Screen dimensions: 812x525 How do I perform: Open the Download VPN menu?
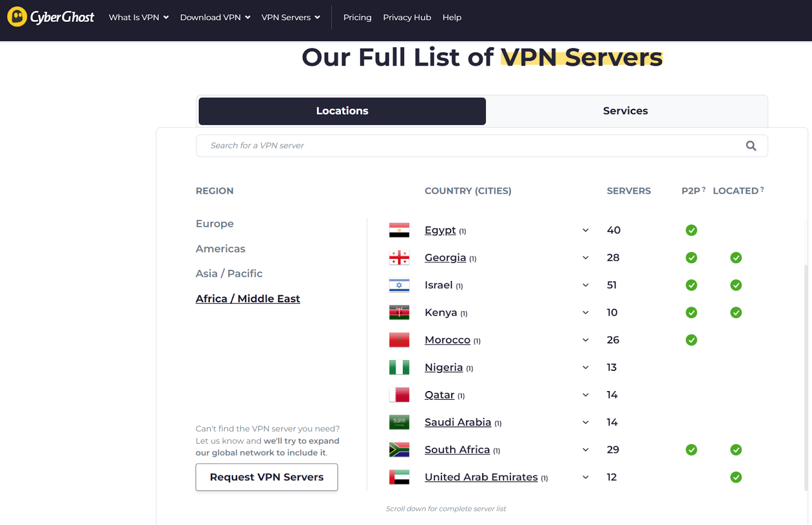pyautogui.click(x=215, y=17)
